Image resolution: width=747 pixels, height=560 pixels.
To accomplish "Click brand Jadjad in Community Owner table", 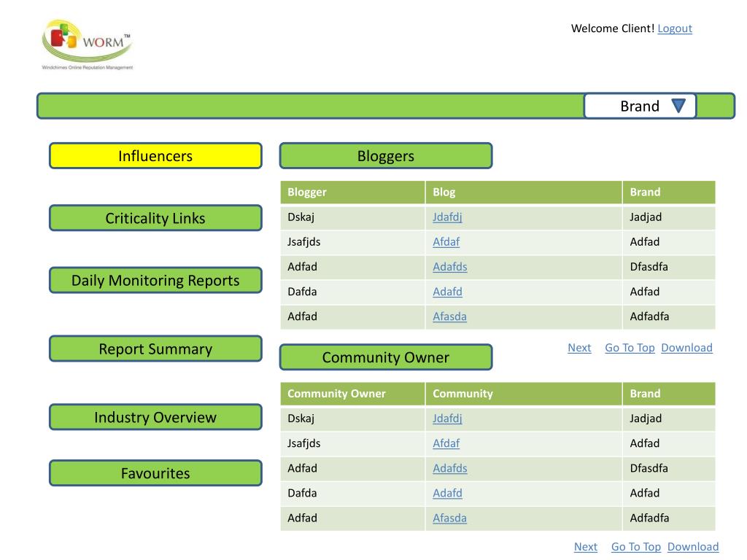I will pyautogui.click(x=646, y=419).
